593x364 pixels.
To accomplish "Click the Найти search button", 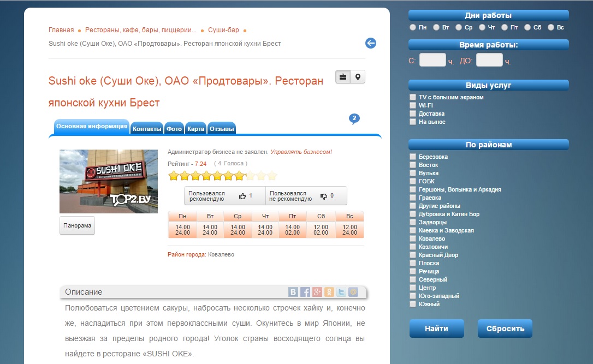I will [437, 329].
